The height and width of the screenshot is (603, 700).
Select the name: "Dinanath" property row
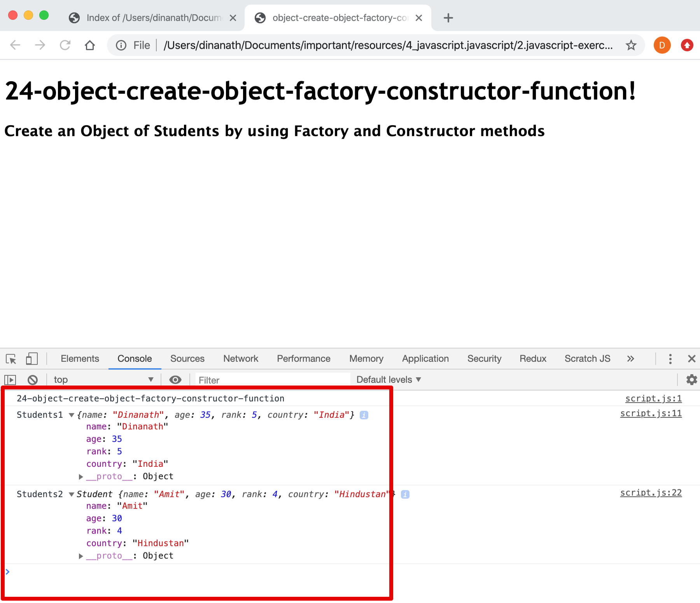(x=127, y=427)
